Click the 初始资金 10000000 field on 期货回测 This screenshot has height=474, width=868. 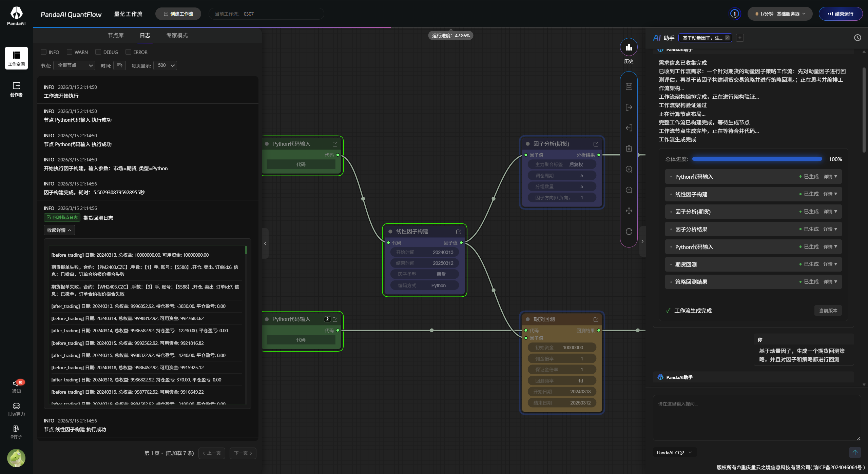click(562, 348)
